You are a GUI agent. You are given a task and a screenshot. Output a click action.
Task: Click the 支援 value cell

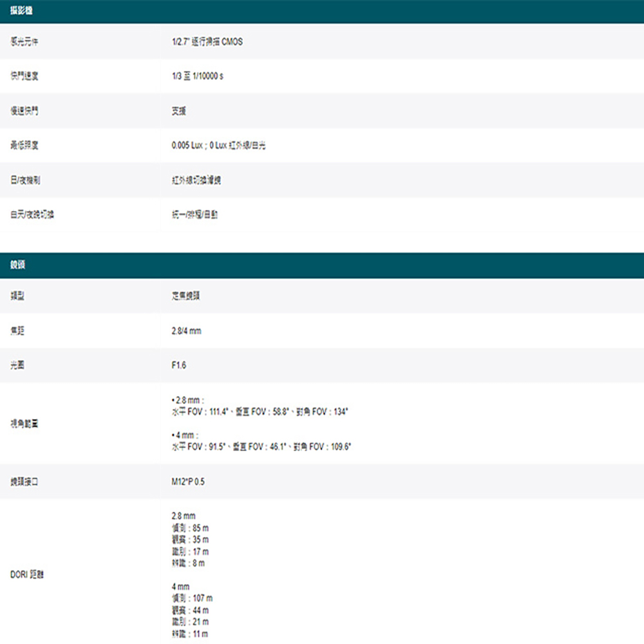coord(178,111)
